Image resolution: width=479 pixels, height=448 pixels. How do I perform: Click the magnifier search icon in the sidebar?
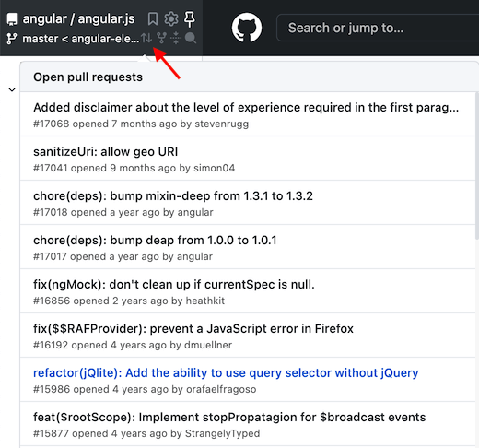tap(191, 38)
